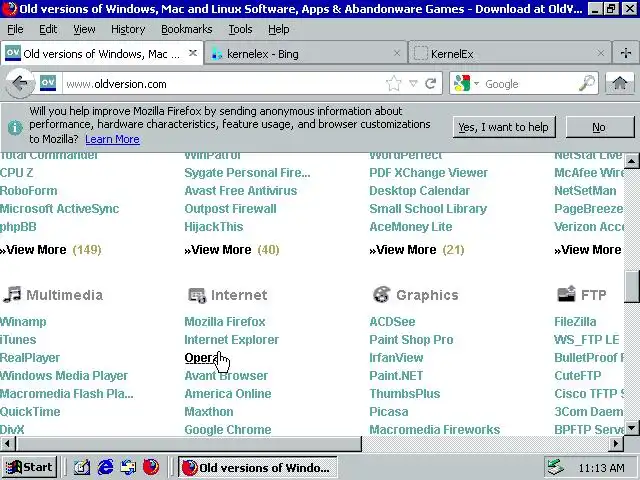Click the No button in notification bar
The height and width of the screenshot is (480, 640).
tap(599, 127)
